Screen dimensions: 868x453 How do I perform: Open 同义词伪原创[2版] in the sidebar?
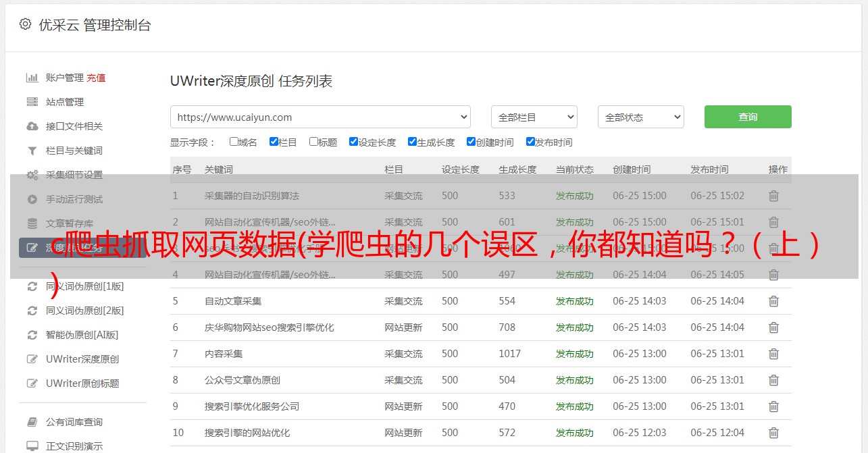pyautogui.click(x=85, y=311)
